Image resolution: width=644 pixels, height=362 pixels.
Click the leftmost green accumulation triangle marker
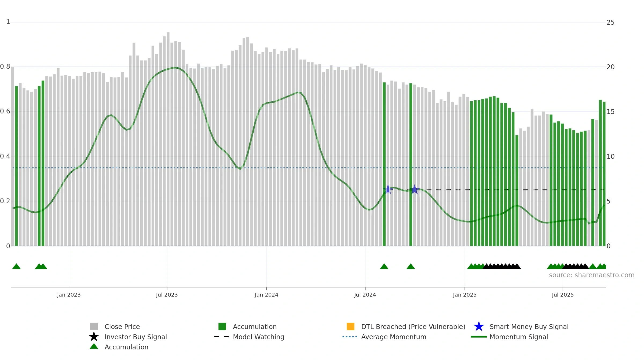16,266
